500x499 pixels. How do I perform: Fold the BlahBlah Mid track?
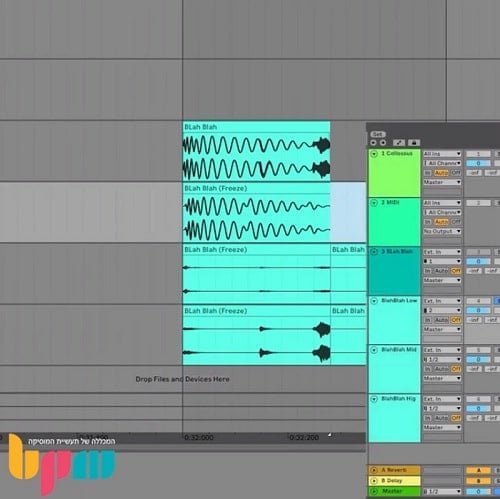[374, 350]
